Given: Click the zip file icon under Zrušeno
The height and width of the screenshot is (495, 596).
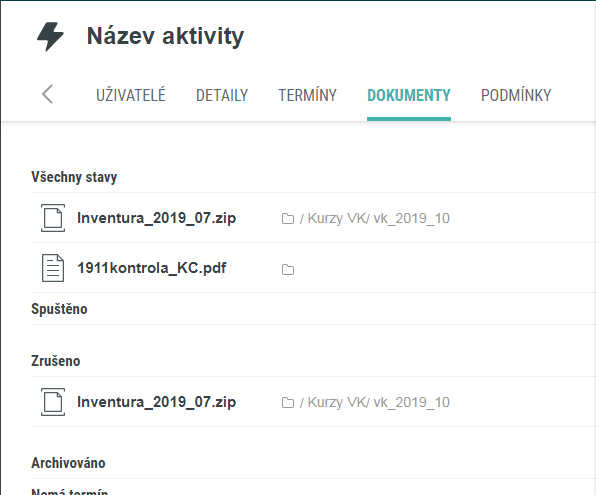Looking at the screenshot, I should coord(53,402).
